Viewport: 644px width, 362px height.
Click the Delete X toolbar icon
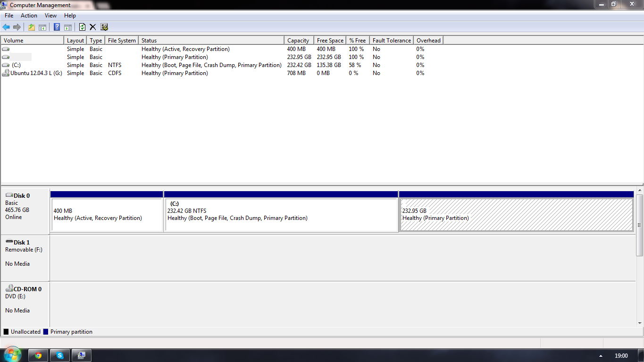click(92, 27)
